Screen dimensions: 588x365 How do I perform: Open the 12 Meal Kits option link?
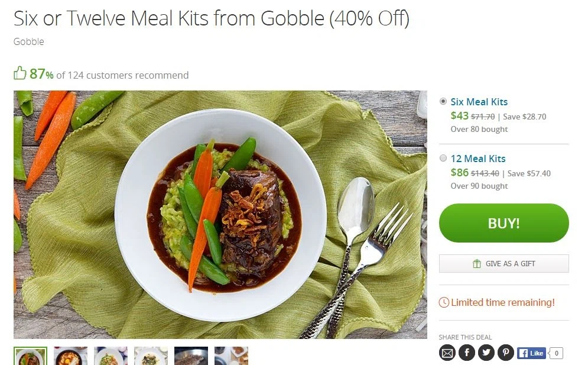pyautogui.click(x=478, y=159)
